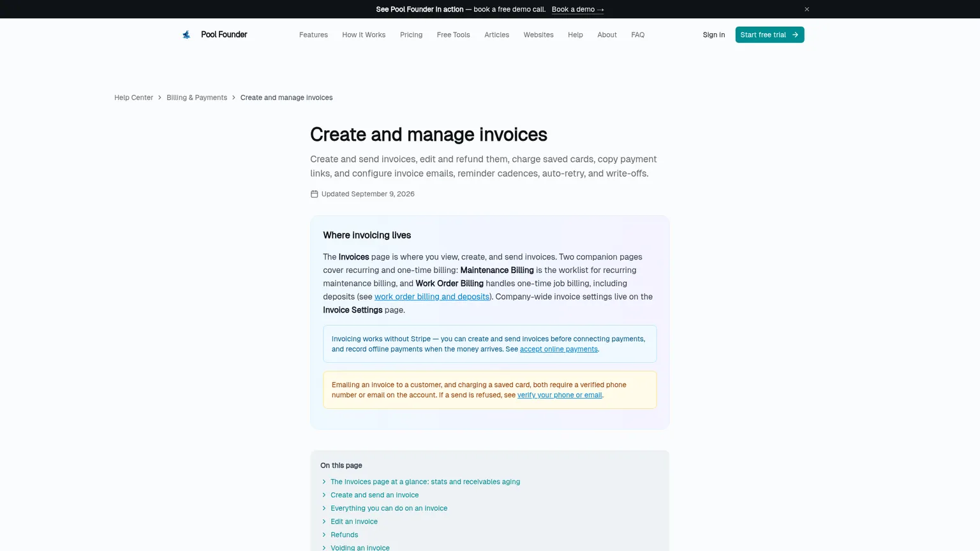Follow the accept online payments link

(x=559, y=349)
